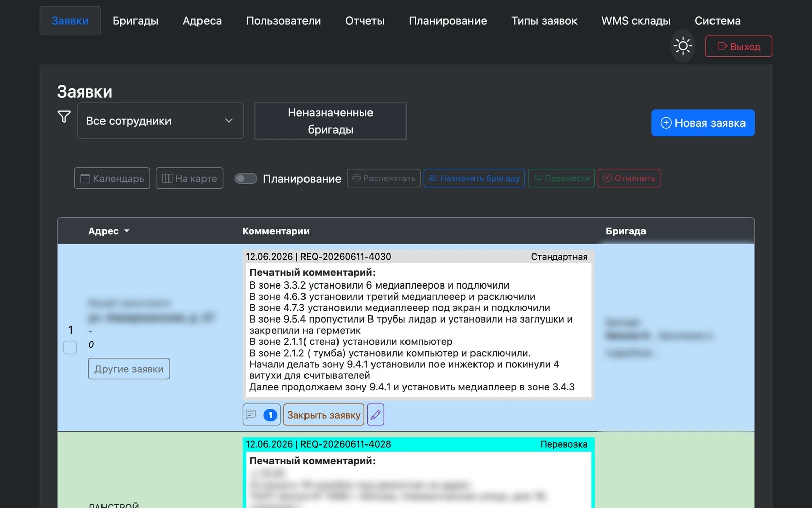812x508 pixels.
Task: Go to the WMS склады tab
Action: [x=636, y=21]
